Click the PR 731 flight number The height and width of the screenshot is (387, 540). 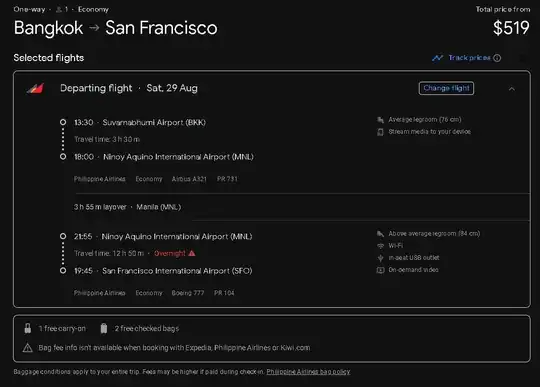click(227, 179)
